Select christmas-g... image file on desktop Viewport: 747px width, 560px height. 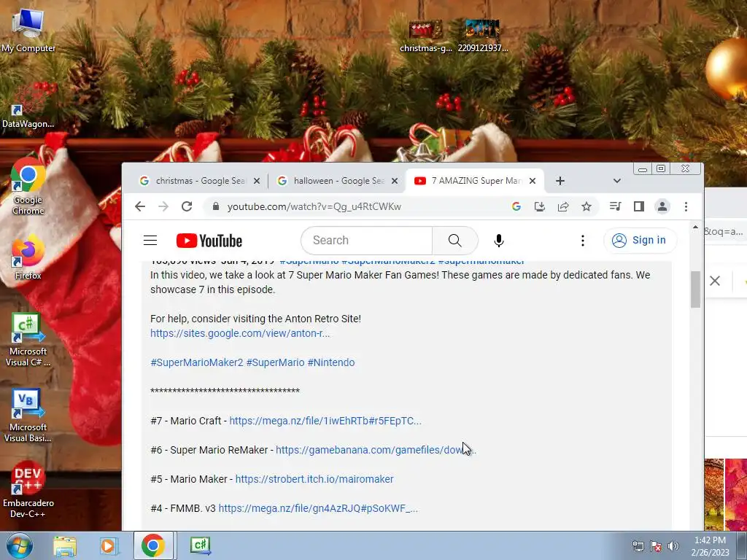coord(426,36)
